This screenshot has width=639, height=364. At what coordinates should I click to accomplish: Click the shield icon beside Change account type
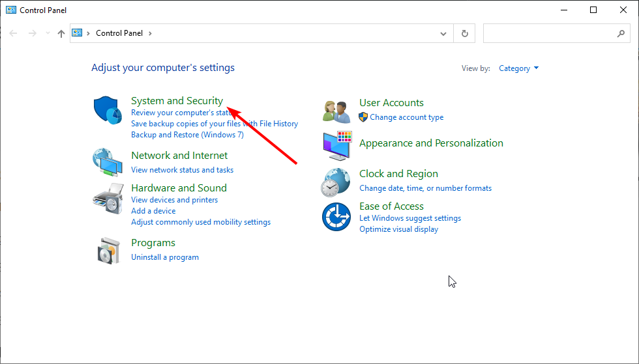coord(363,117)
